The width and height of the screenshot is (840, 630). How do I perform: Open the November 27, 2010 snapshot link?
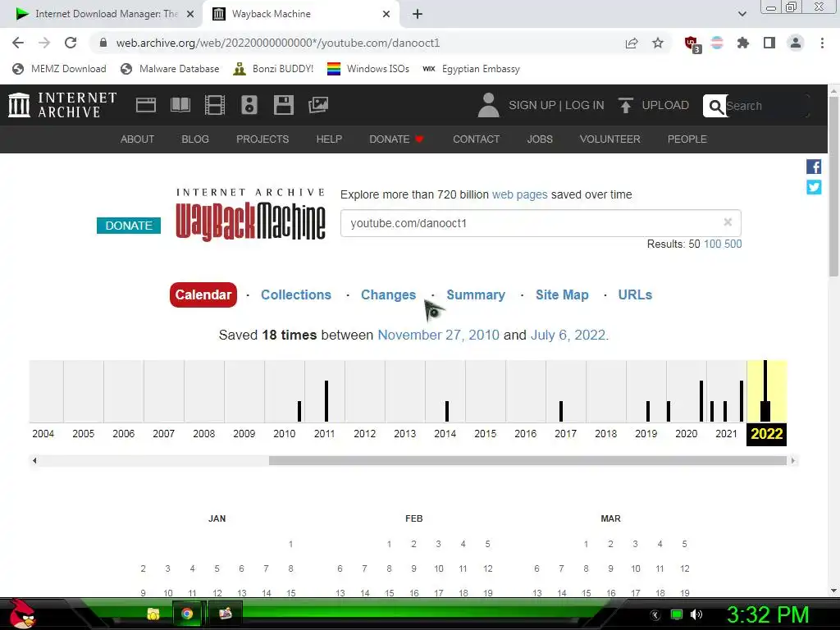click(x=438, y=335)
